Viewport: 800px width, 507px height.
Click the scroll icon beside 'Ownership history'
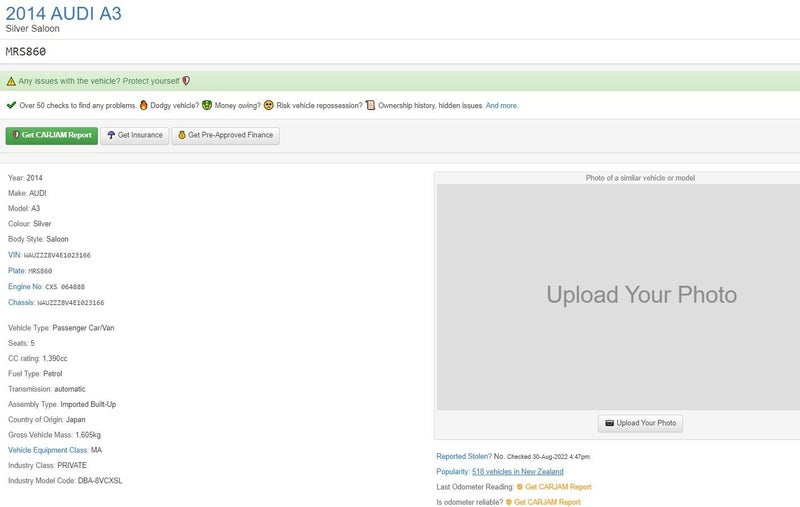click(x=370, y=105)
